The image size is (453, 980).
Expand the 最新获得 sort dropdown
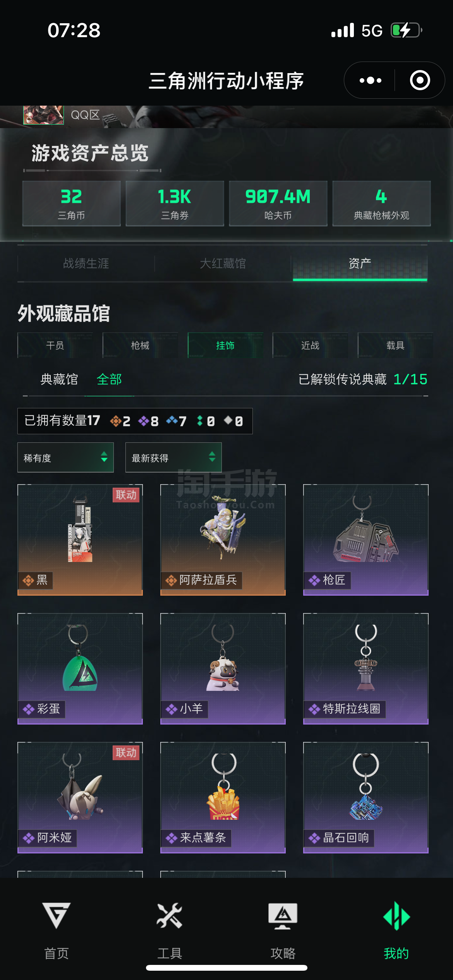[173, 457]
